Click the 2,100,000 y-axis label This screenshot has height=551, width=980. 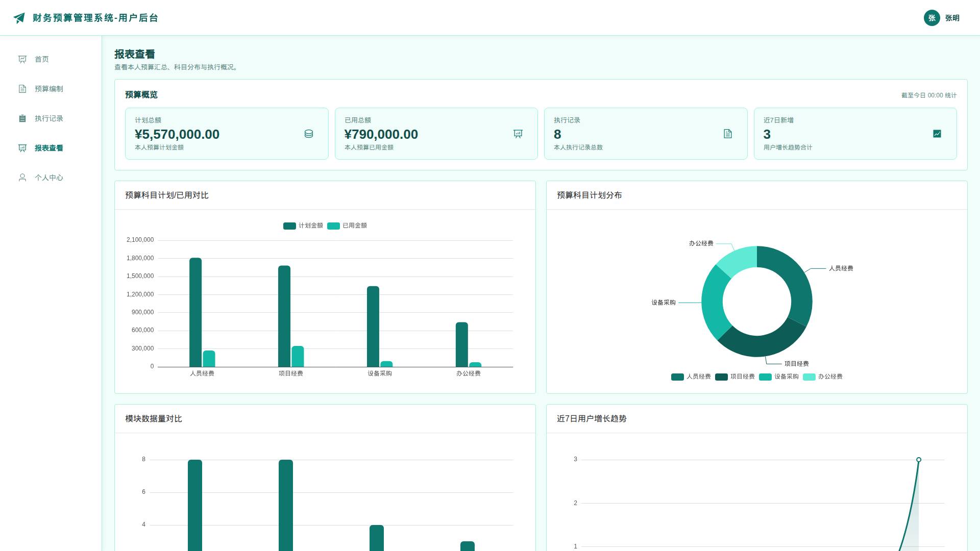click(x=140, y=240)
